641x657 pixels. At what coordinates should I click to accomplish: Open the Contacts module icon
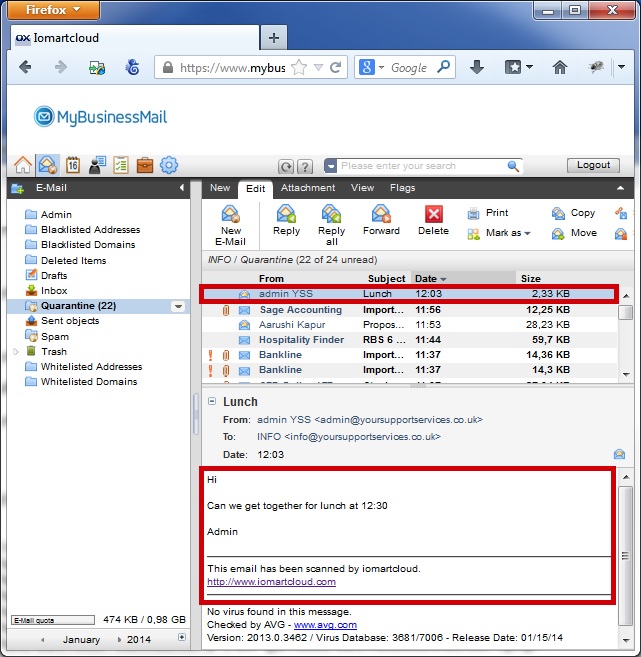(97, 165)
